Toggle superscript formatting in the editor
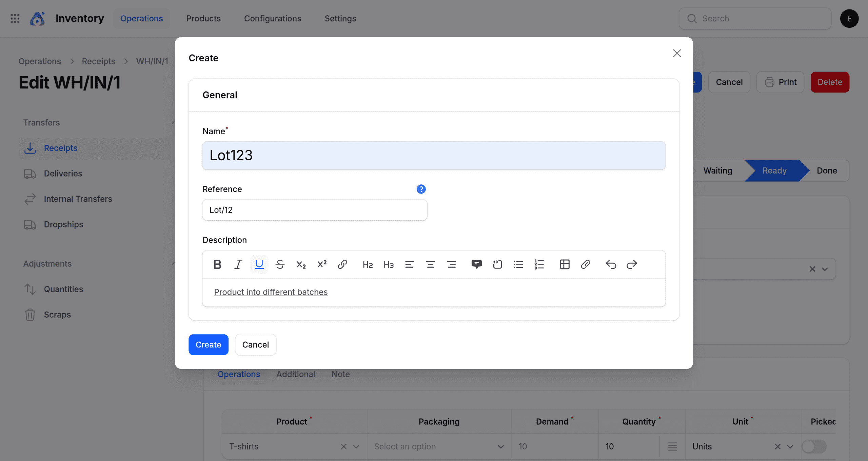Screen dimensions: 868x461 [x=321, y=264]
